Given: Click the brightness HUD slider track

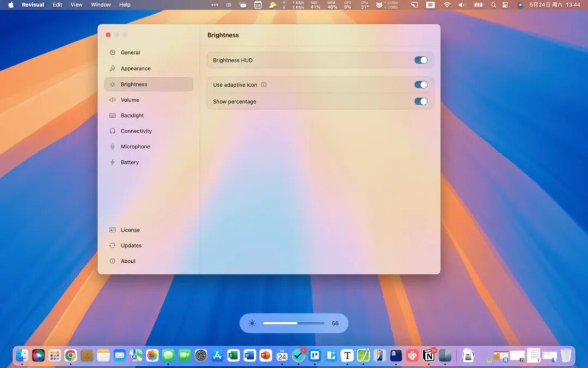Looking at the screenshot, I should 293,323.
